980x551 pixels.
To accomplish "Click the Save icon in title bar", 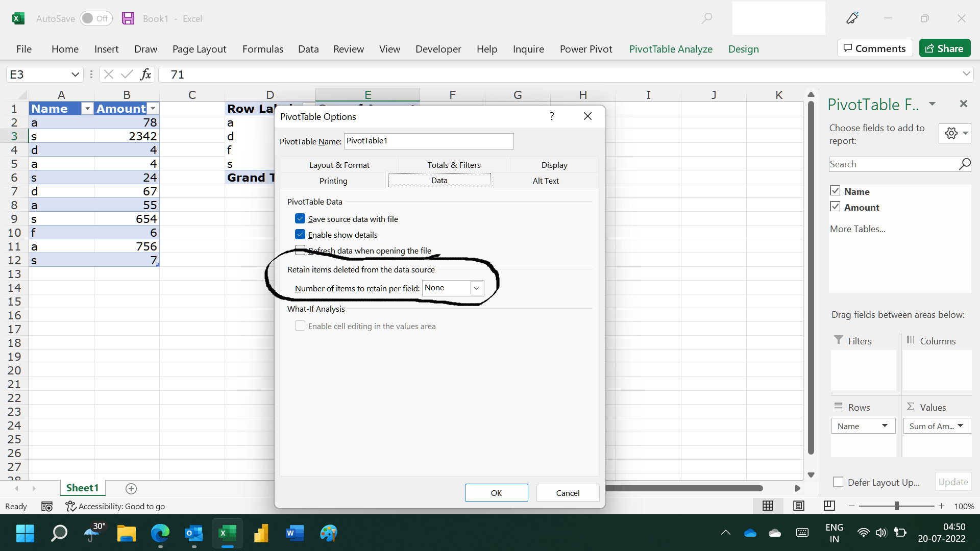I will pos(128,18).
